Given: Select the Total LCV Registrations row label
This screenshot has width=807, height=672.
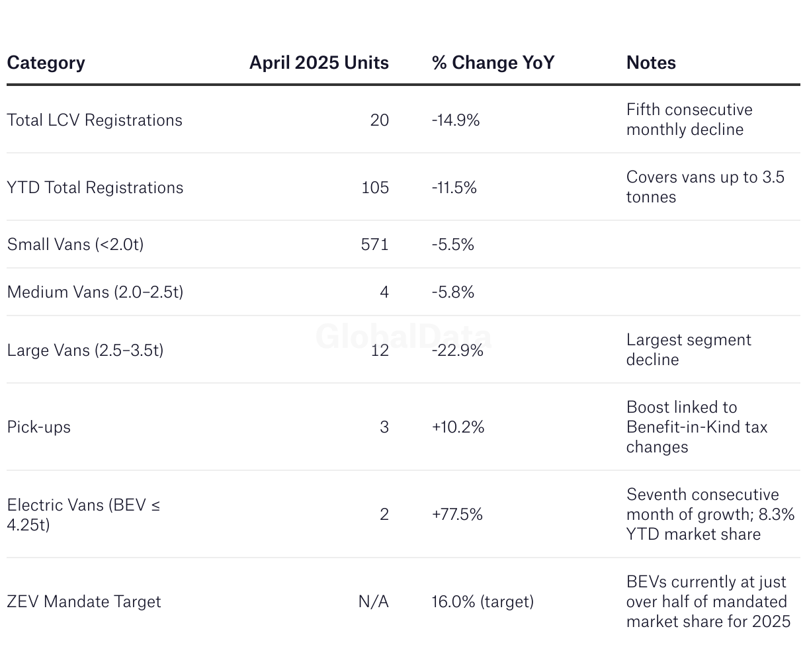Looking at the screenshot, I should pos(95,120).
